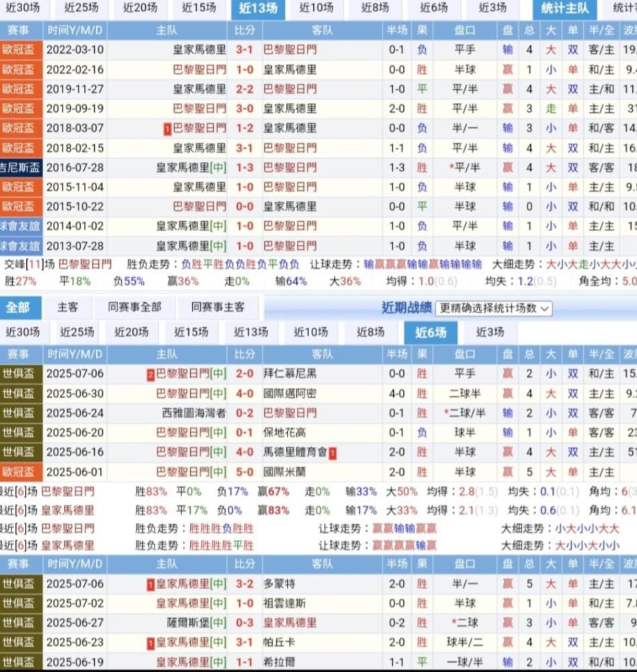Select the highlighted 近6场 tab in 近期战绩

tap(431, 333)
